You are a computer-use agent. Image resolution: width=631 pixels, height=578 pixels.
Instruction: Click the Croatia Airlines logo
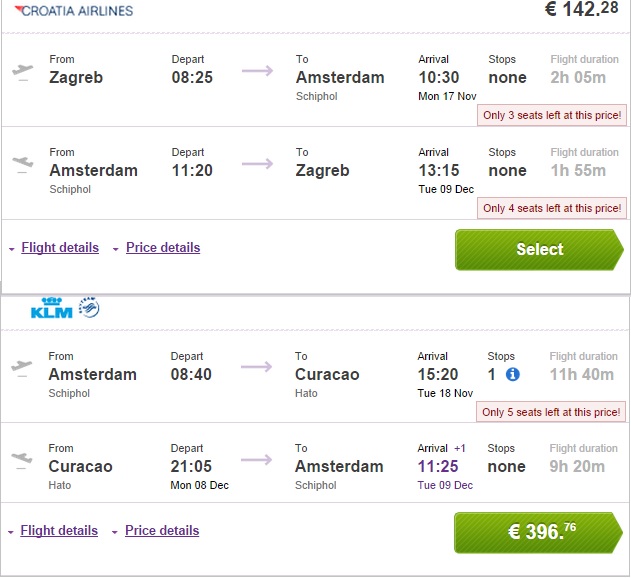[x=69, y=10]
